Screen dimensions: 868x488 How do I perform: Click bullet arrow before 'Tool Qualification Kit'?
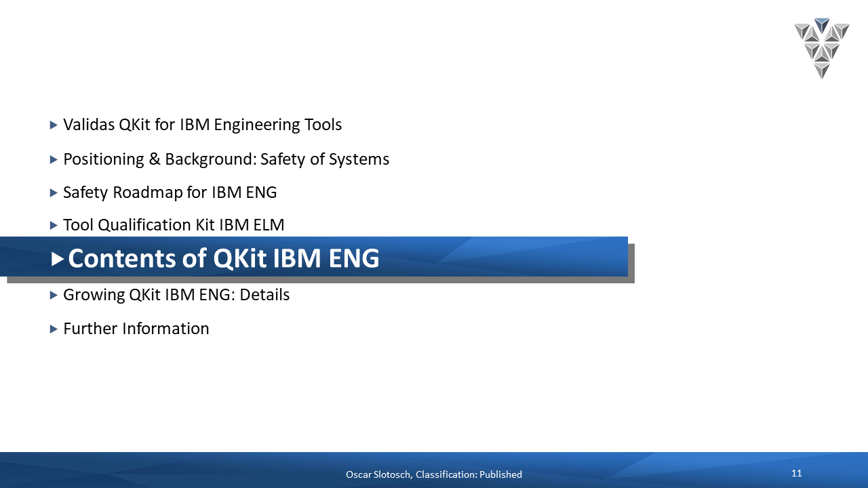click(54, 225)
